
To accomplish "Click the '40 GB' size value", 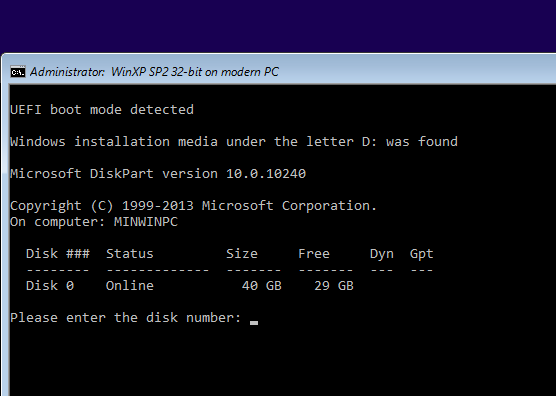I will tap(262, 286).
